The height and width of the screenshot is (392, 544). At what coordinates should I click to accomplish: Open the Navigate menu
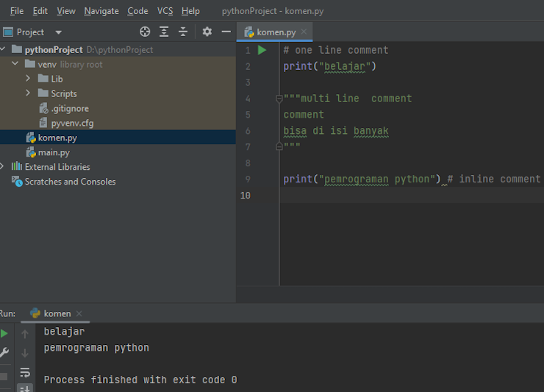[101, 11]
